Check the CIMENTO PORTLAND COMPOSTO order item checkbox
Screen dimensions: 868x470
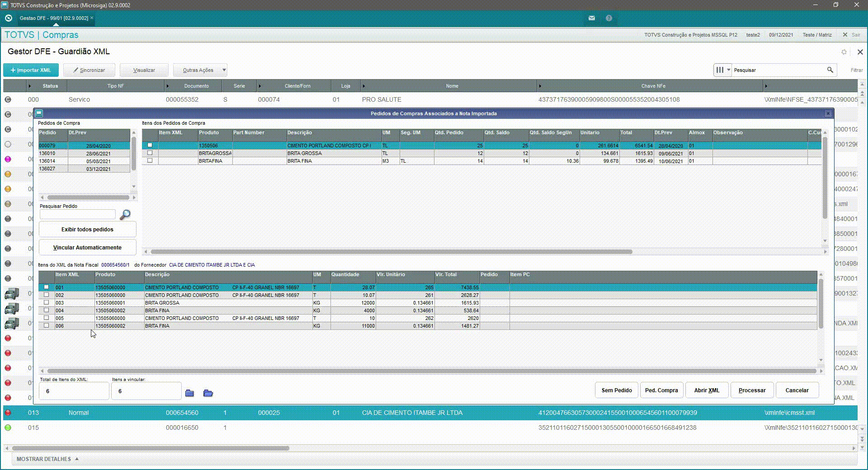(150, 146)
